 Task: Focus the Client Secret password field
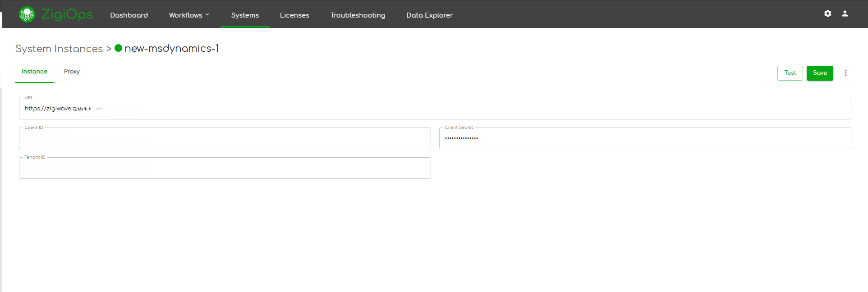[x=645, y=138]
